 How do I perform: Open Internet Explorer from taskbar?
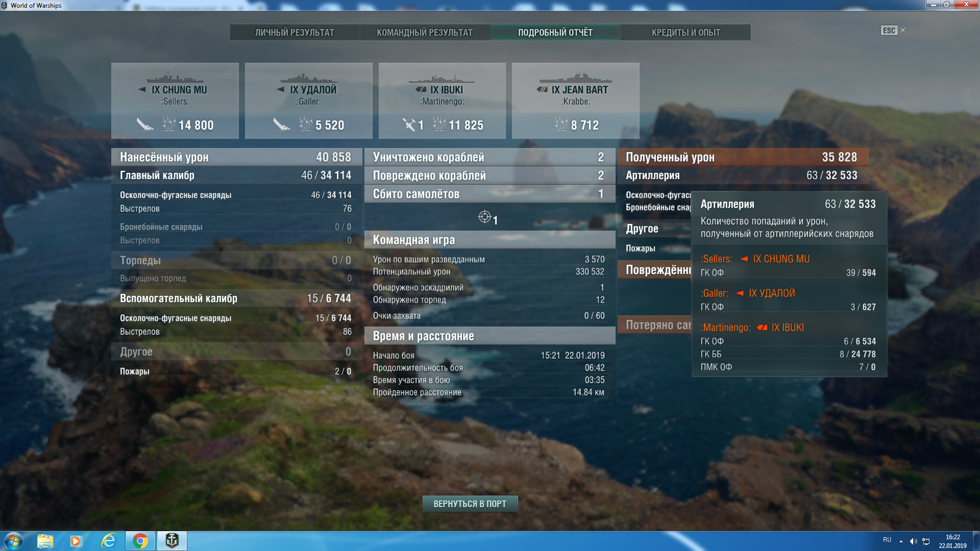click(109, 541)
